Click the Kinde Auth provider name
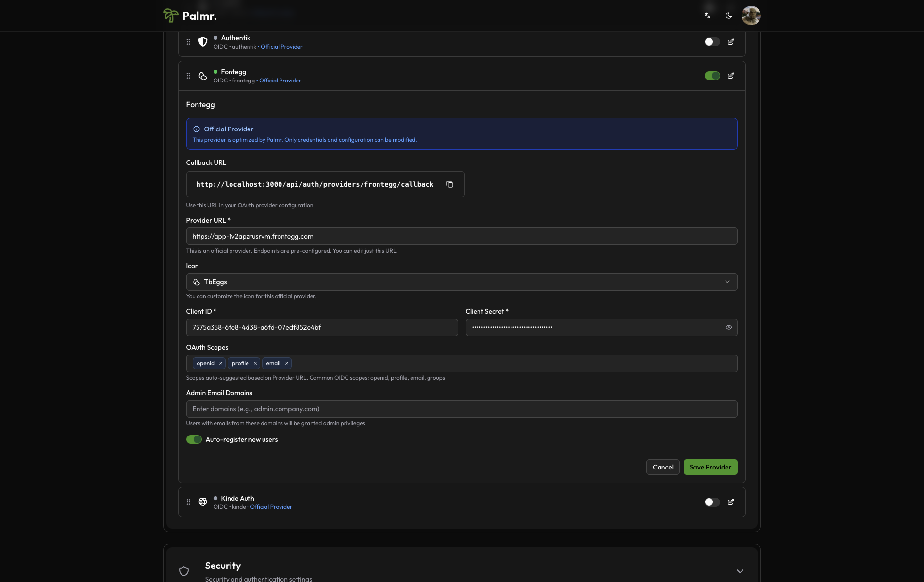 tap(237, 498)
